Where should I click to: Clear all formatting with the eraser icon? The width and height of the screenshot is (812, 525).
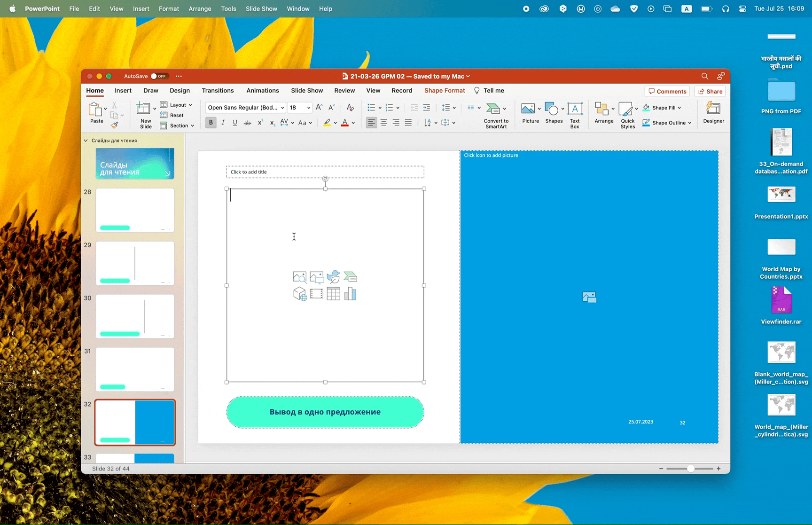(350, 108)
